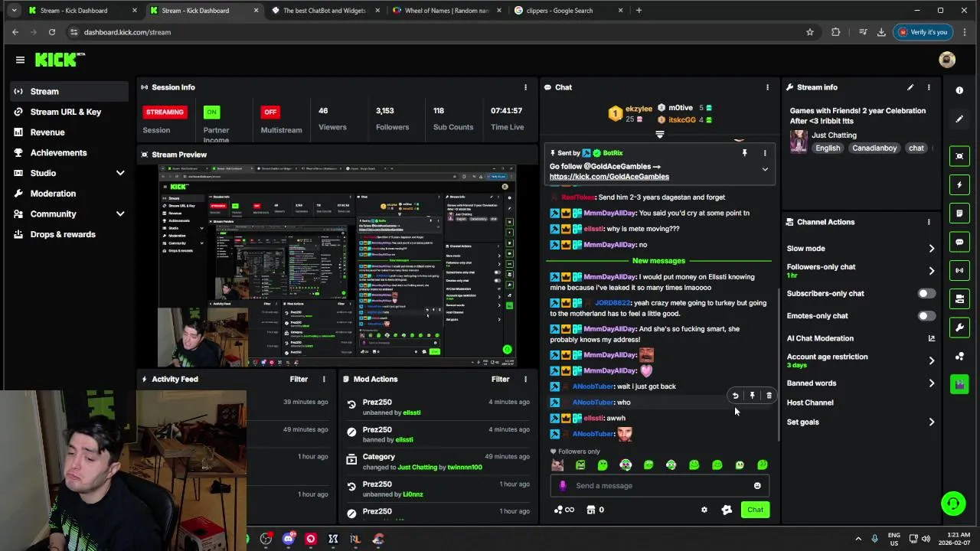Filter the Activity Feed

point(299,379)
